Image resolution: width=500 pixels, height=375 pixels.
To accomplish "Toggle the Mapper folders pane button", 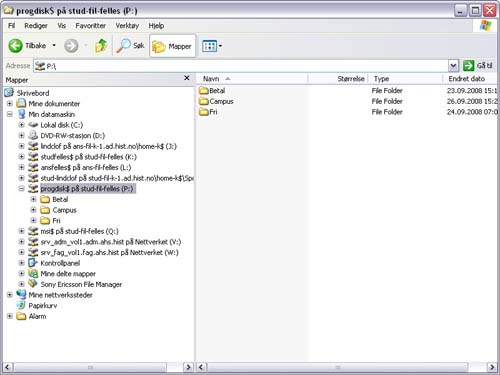I will 172,46.
